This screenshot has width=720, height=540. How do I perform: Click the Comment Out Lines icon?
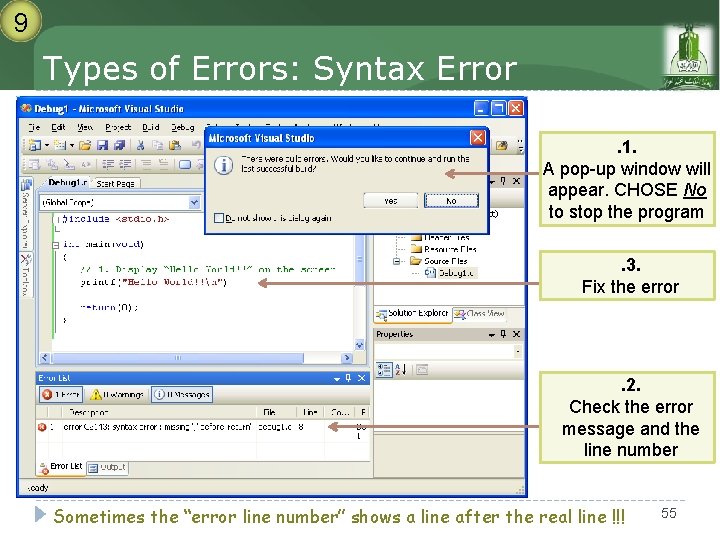tap(146, 164)
